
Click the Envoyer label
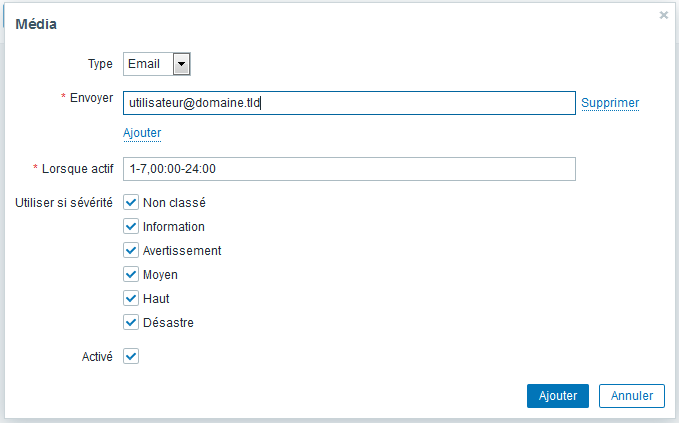tap(91, 98)
